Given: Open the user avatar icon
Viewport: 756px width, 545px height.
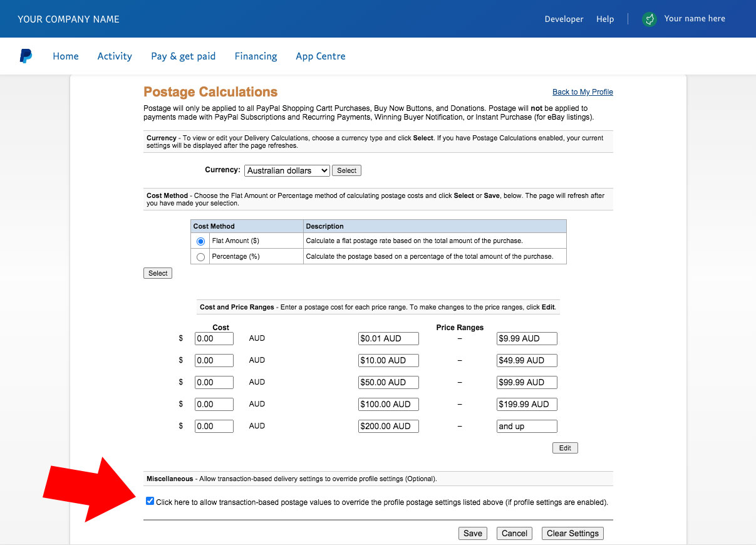Looking at the screenshot, I should 650,19.
